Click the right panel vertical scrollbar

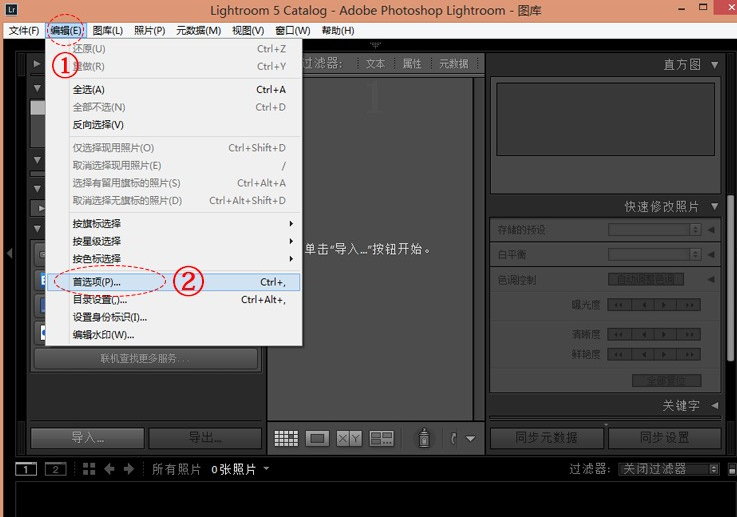pos(731,278)
